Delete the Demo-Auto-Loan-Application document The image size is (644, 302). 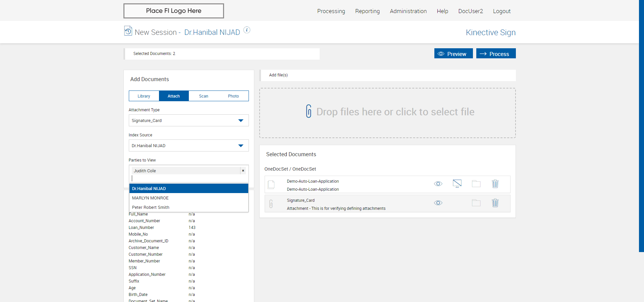click(495, 184)
